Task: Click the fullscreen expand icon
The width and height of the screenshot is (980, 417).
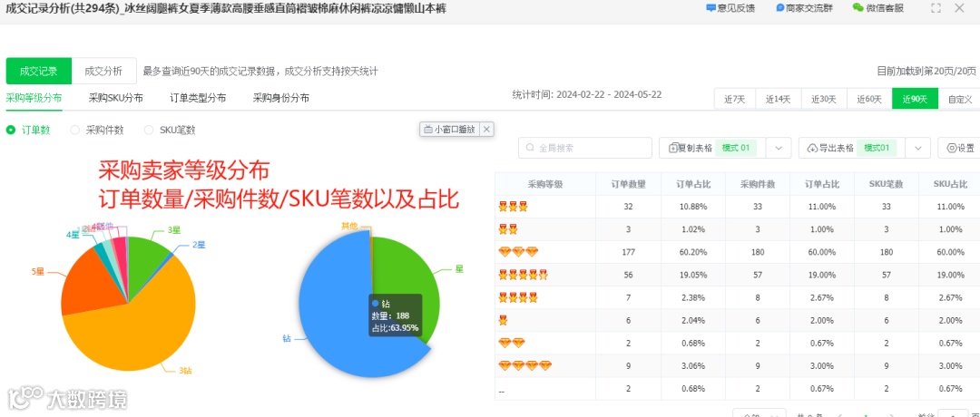Action: pos(936,8)
